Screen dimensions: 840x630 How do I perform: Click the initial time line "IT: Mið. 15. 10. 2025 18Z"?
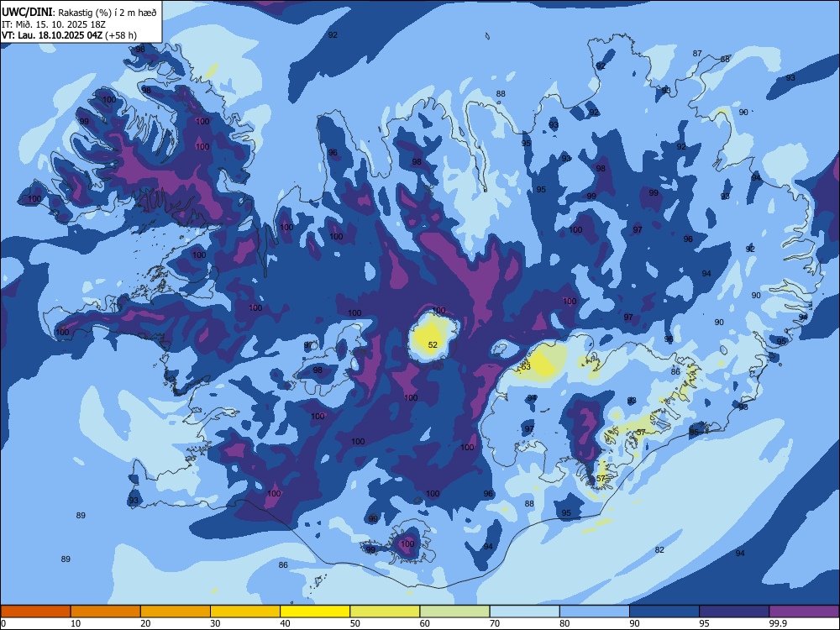pyautogui.click(x=54, y=24)
